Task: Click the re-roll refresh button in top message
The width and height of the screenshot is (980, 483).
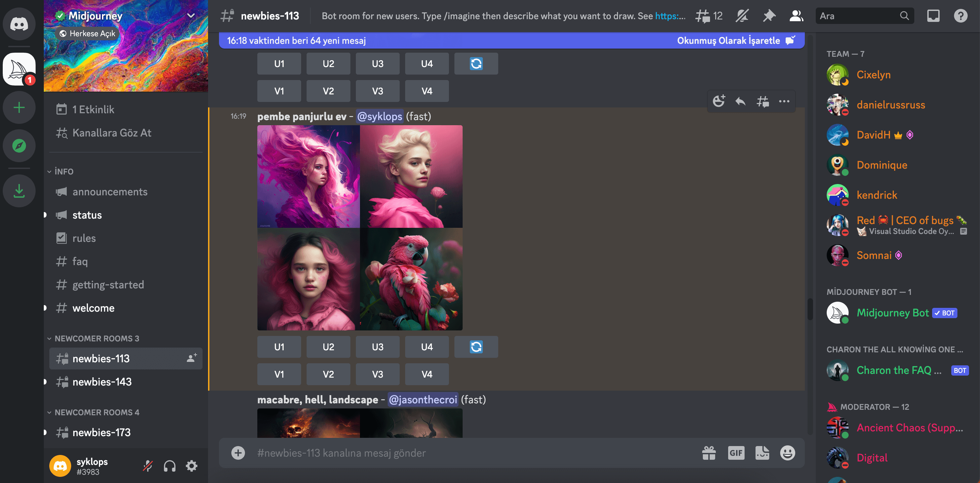Action: coord(476,64)
